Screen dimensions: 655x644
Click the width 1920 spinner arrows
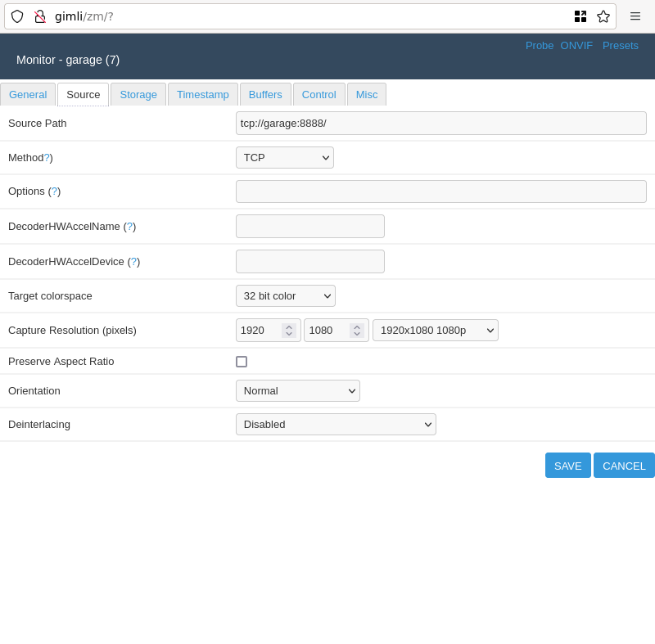click(289, 330)
